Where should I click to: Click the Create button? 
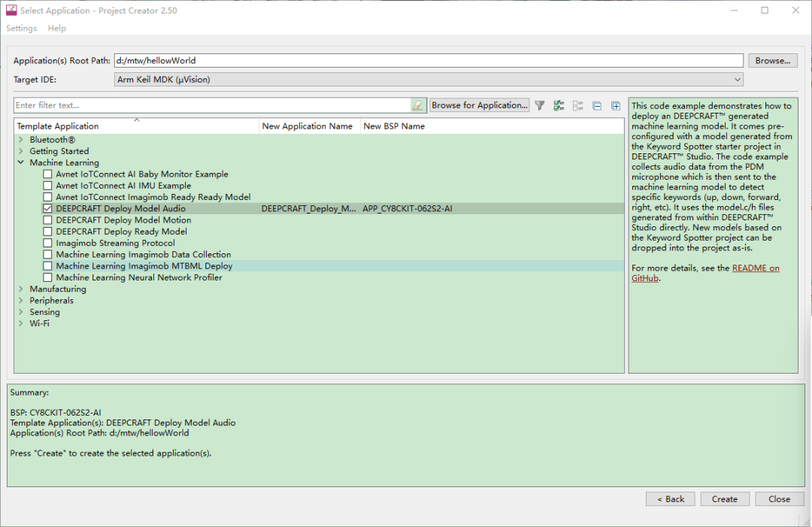(x=725, y=499)
